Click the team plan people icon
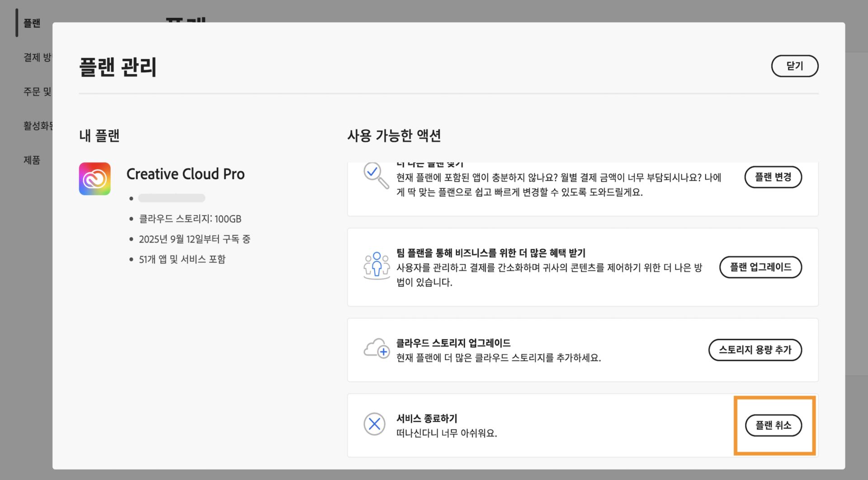 pyautogui.click(x=377, y=266)
